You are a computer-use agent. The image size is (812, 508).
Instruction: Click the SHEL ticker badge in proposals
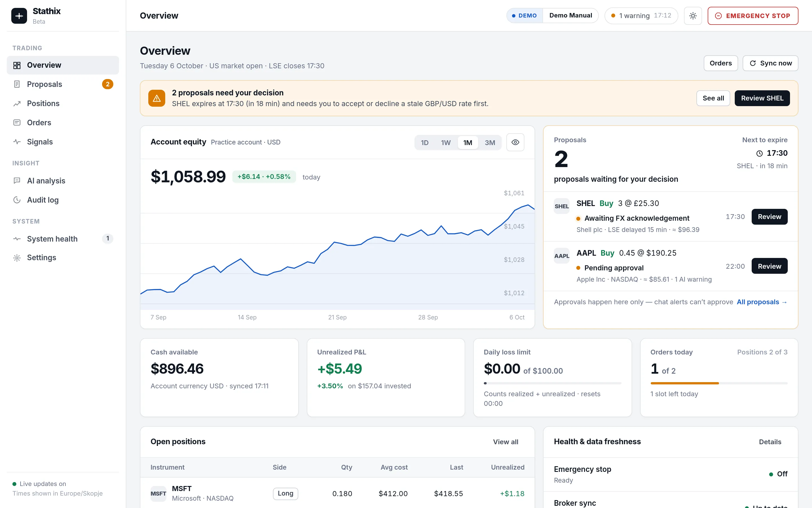click(562, 206)
